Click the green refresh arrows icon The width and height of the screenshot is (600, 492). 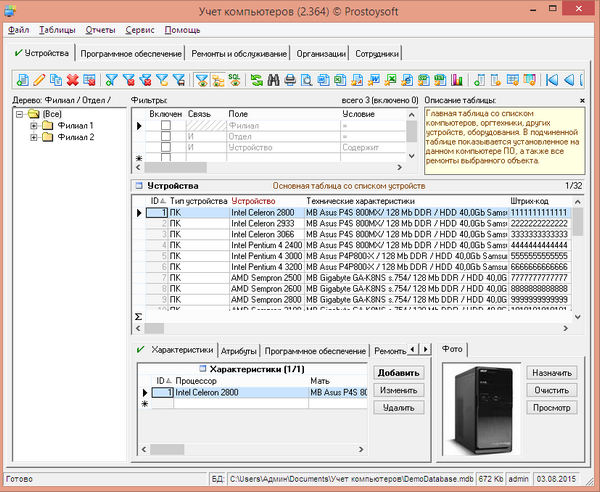256,79
